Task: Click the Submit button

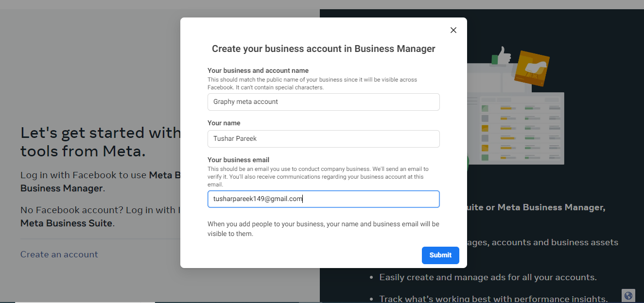Action: (440, 255)
